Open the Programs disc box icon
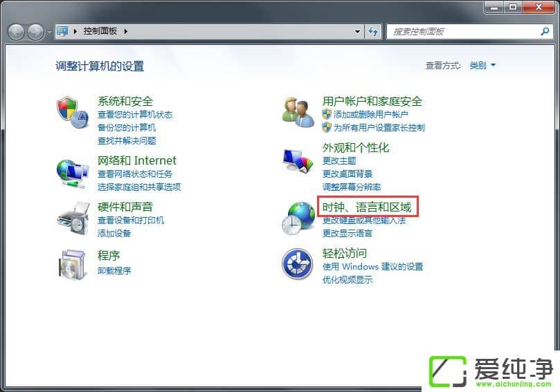This screenshot has width=560, height=392. tap(73, 265)
